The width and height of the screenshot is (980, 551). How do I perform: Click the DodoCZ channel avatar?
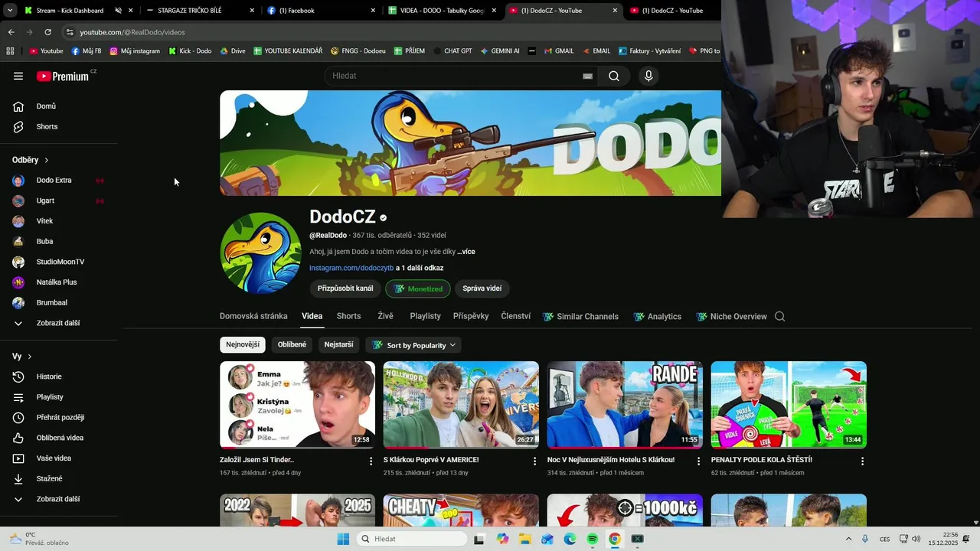pyautogui.click(x=260, y=253)
